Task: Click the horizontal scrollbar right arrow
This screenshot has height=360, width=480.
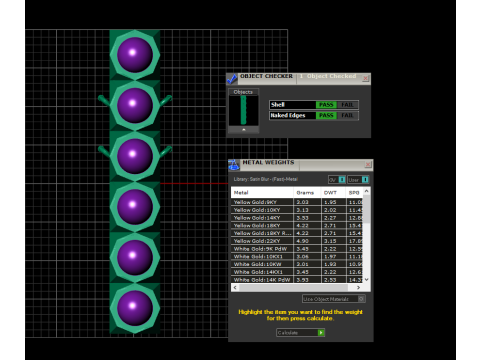Action: tap(358, 288)
